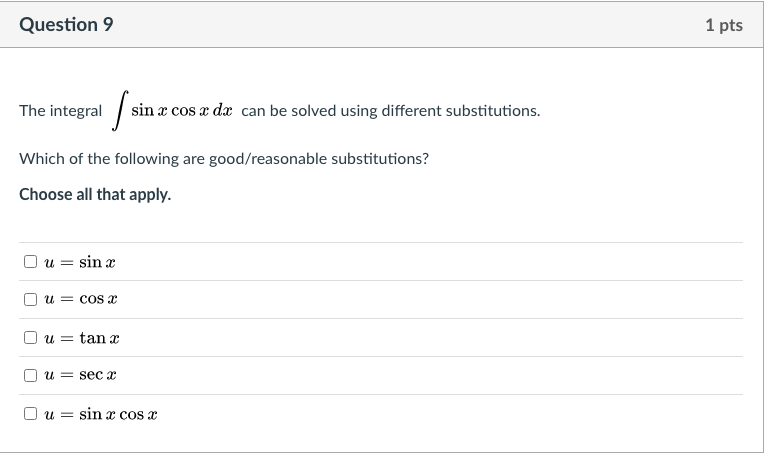Click the words 'The integral' before formula

tap(60, 111)
